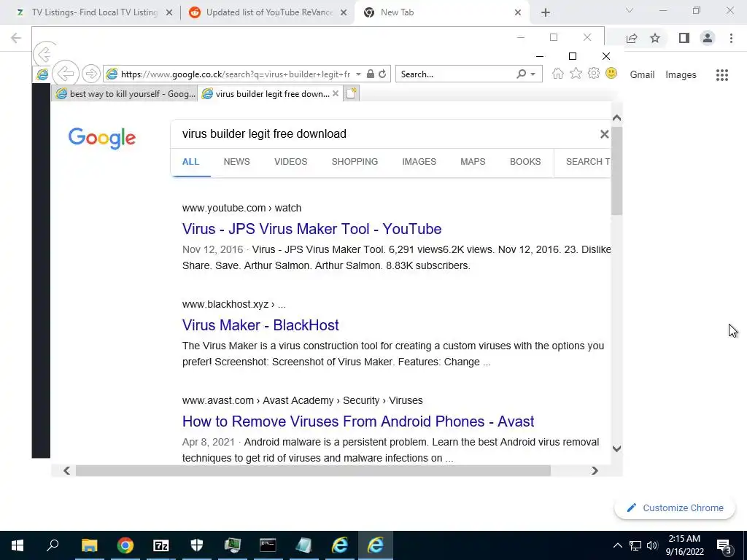Click the scroll down arrow in IE
Viewport: 747px width, 560px height.
[x=617, y=448]
